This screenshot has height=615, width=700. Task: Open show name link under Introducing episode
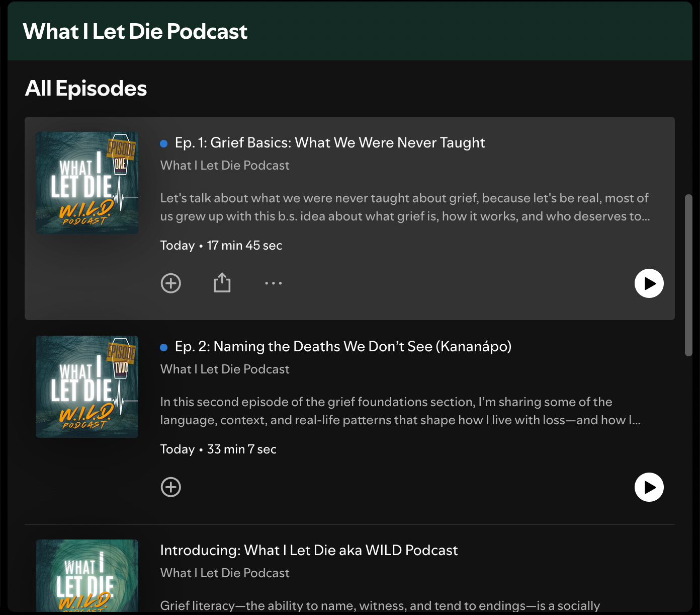[x=225, y=573]
